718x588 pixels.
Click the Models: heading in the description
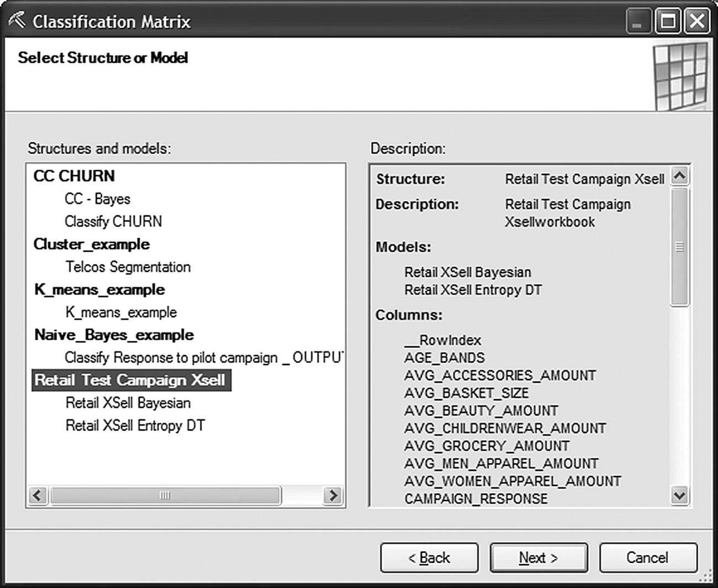pyautogui.click(x=404, y=247)
